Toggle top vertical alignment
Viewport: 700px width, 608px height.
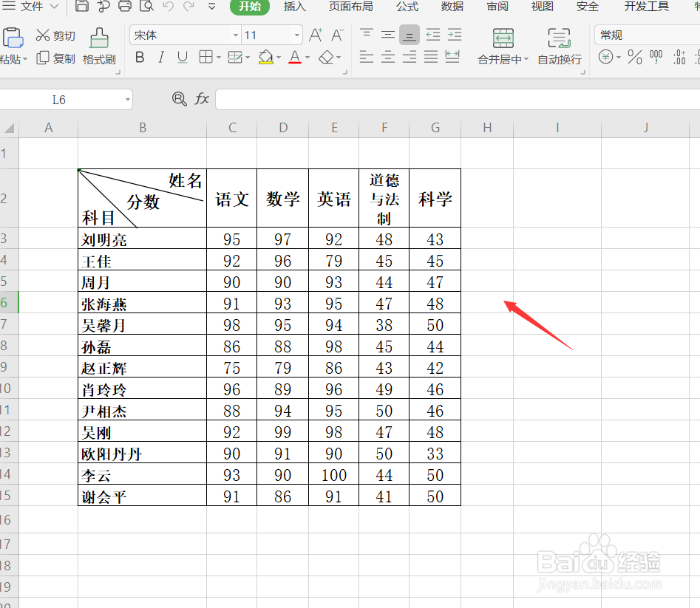(366, 34)
